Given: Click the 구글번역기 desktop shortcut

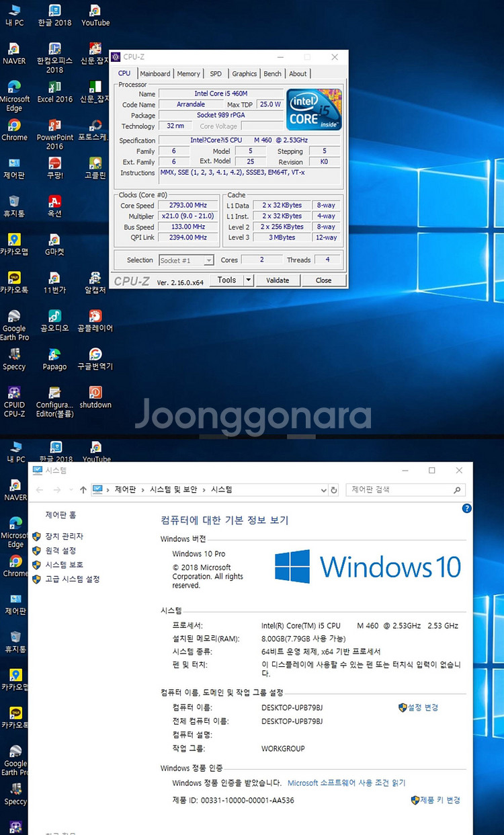Looking at the screenshot, I should click(x=95, y=360).
